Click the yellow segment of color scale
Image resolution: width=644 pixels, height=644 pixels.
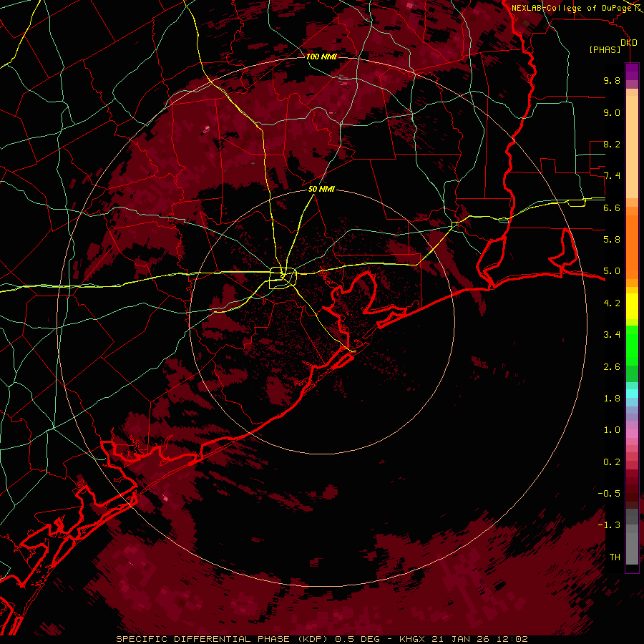pos(632,306)
